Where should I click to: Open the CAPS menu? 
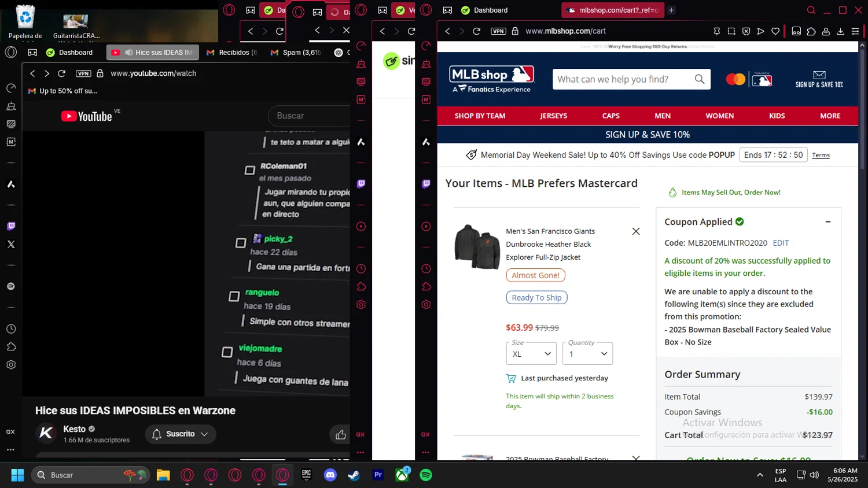click(x=611, y=116)
